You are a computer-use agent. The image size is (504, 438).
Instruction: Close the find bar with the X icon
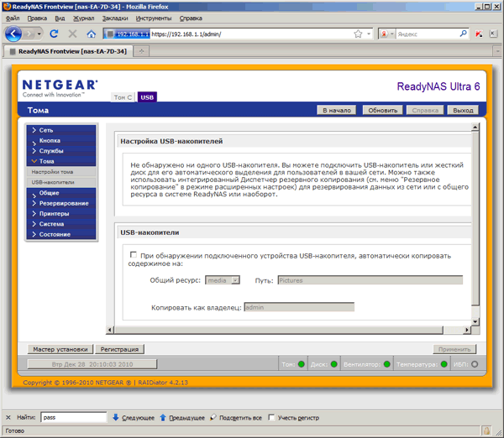pyautogui.click(x=8, y=418)
